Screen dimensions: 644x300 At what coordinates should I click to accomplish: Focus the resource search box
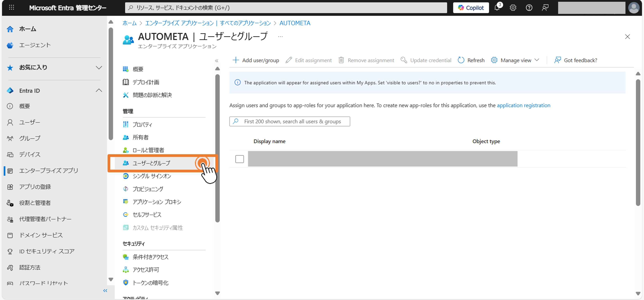[x=286, y=8]
